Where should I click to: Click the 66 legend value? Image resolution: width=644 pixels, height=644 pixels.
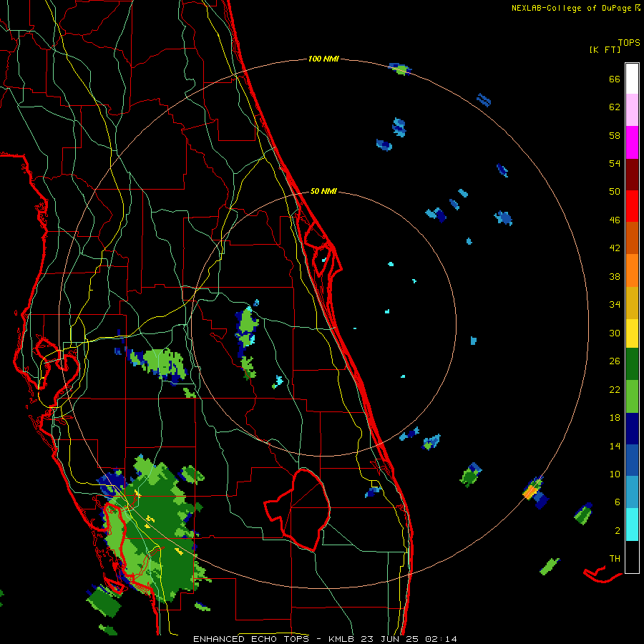click(x=615, y=79)
